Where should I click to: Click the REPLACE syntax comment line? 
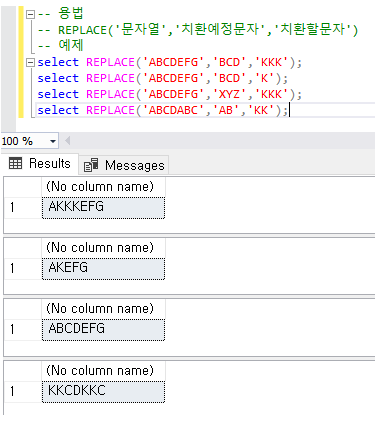click(x=198, y=30)
